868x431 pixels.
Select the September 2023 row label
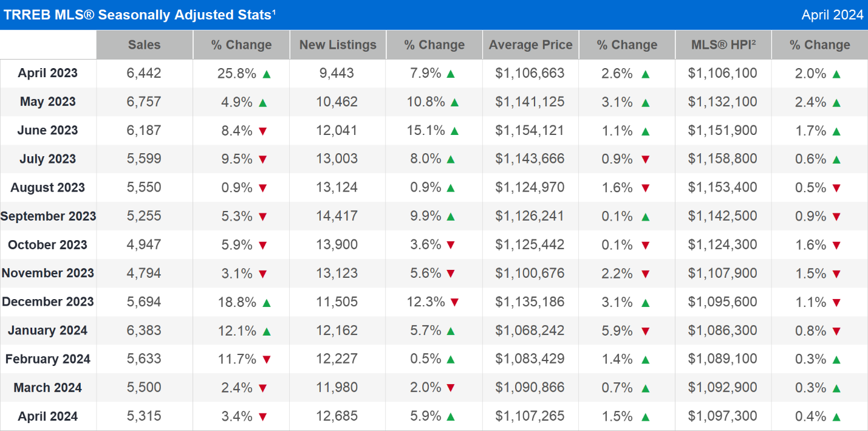48,216
